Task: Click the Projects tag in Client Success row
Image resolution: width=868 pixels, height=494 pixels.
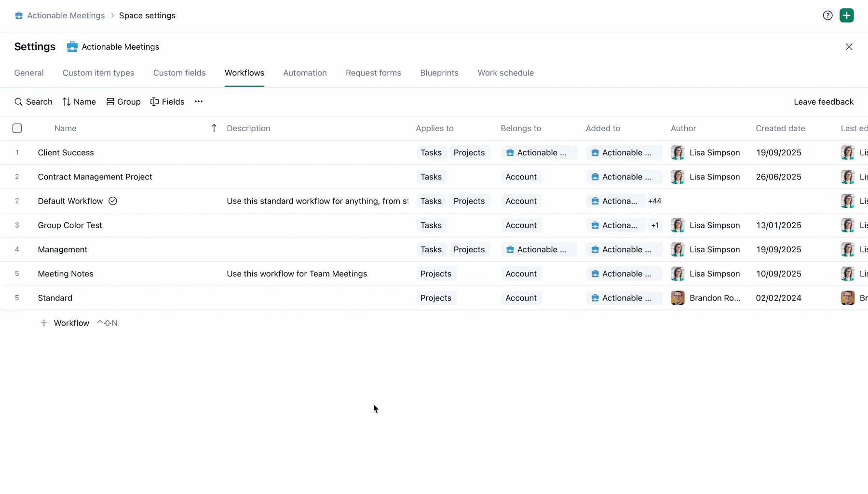Action: pos(469,153)
